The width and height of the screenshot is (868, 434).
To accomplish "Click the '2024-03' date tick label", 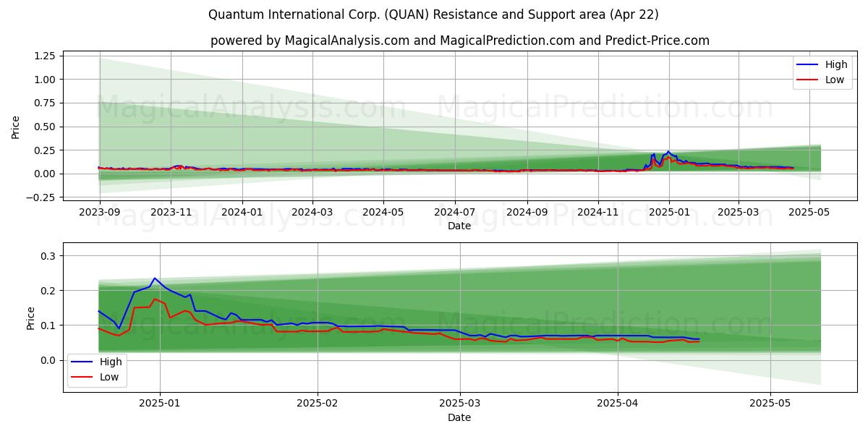I will [312, 211].
